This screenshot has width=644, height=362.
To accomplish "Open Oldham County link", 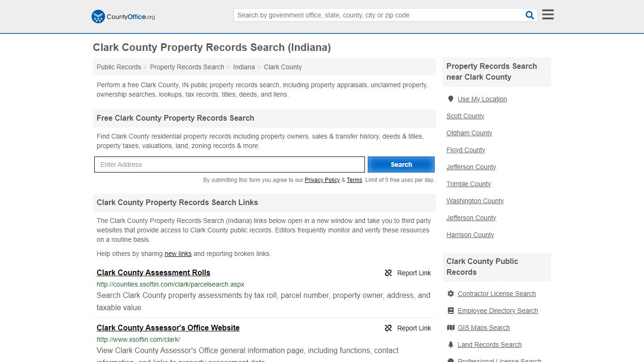I will [469, 133].
